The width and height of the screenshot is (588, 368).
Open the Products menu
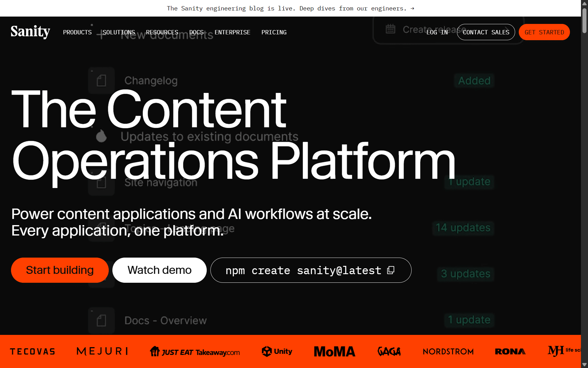click(77, 32)
